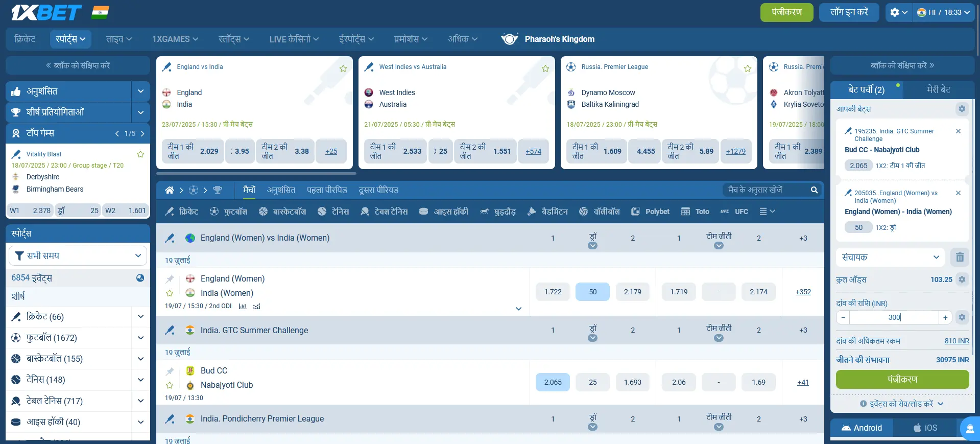Click the Pharaoh's Kingdom eye icon
980x444 pixels.
[x=509, y=39]
